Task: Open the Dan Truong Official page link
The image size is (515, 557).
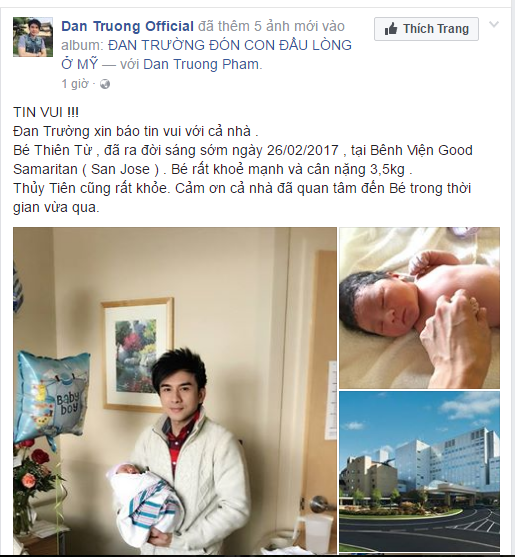Action: (x=128, y=26)
